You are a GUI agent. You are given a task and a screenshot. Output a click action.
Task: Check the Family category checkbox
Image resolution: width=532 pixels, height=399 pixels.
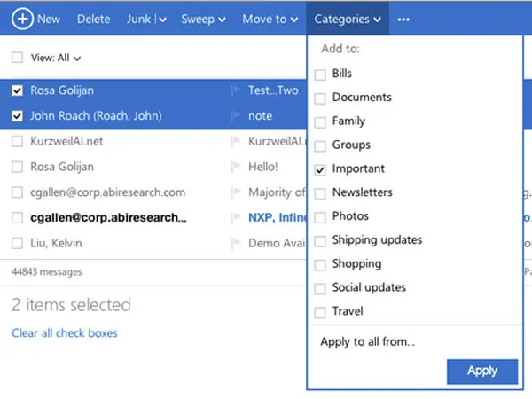coord(320,121)
